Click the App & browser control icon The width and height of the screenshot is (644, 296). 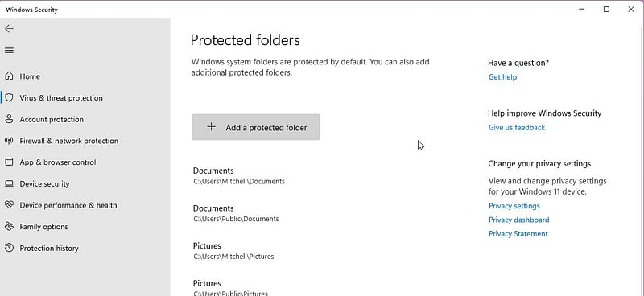point(9,162)
